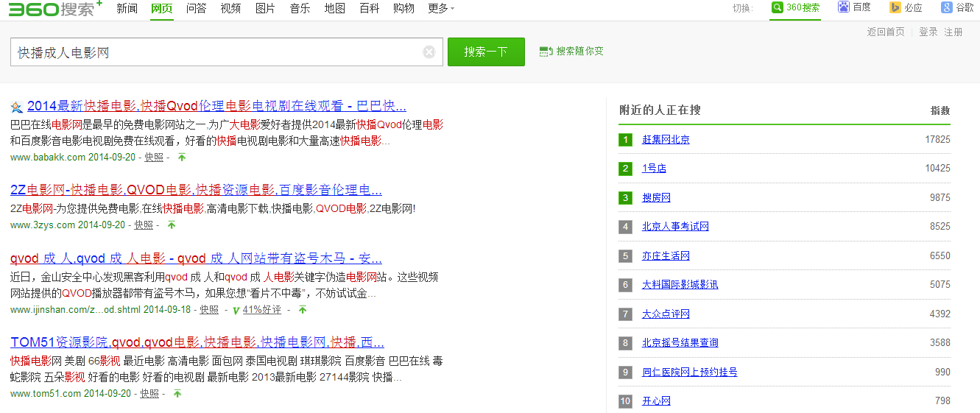Open the 更多 dropdown menu
980x413 pixels.
pos(440,8)
